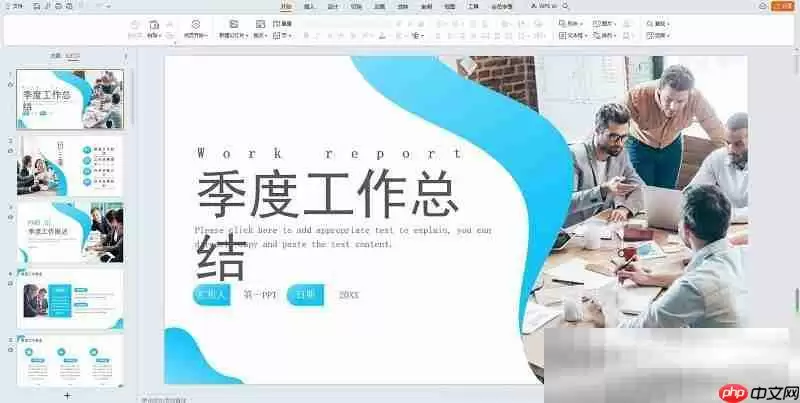Image resolution: width=800 pixels, height=403 pixels.
Task: Switch to the 大纲 outline panel tab
Action: point(55,56)
